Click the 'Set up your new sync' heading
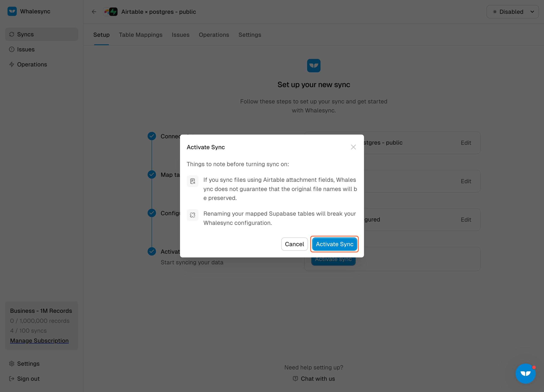The width and height of the screenshot is (544, 392). click(x=314, y=85)
